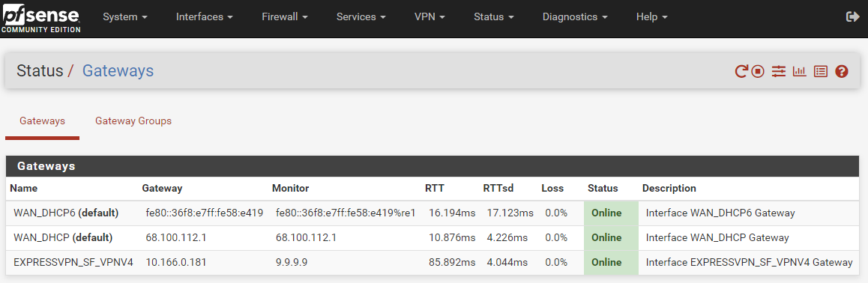Open the Help menu
868x283 pixels.
click(x=652, y=17)
